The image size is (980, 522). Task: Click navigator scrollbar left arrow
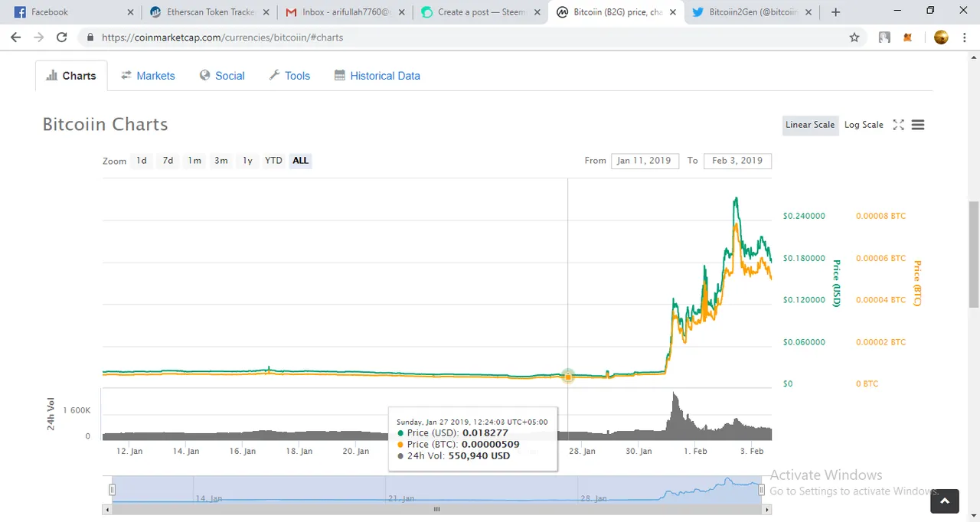tap(107, 509)
